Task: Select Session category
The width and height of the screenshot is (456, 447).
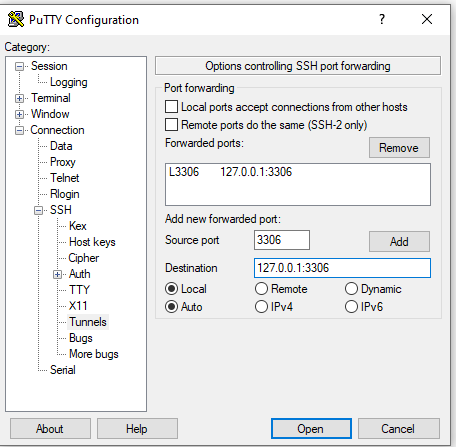Action: (49, 66)
